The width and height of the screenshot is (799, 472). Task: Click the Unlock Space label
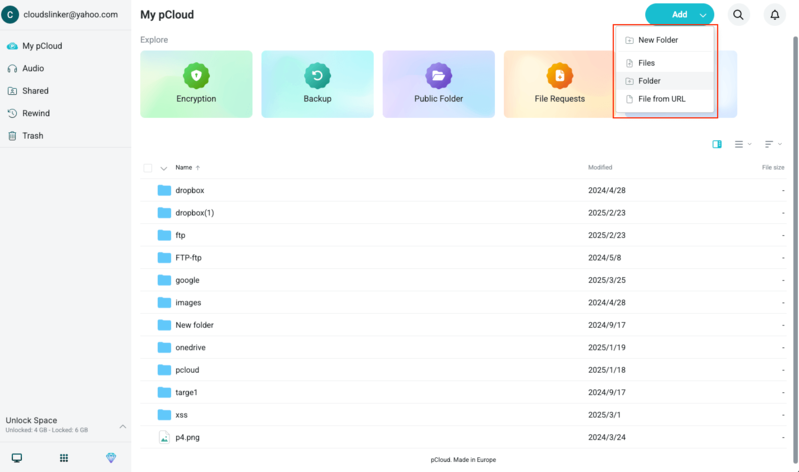[x=31, y=420]
